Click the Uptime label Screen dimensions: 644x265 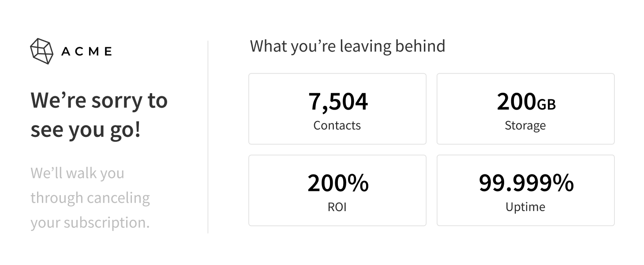coord(525,208)
